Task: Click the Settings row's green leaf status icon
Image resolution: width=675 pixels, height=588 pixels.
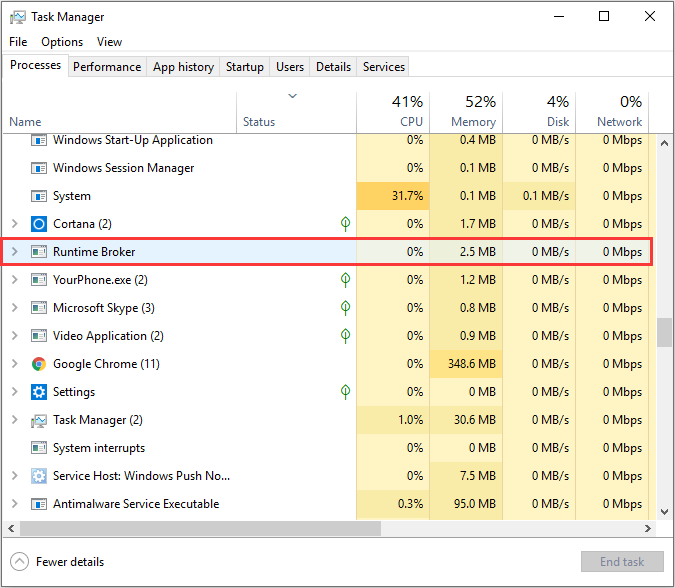Action: [345, 392]
